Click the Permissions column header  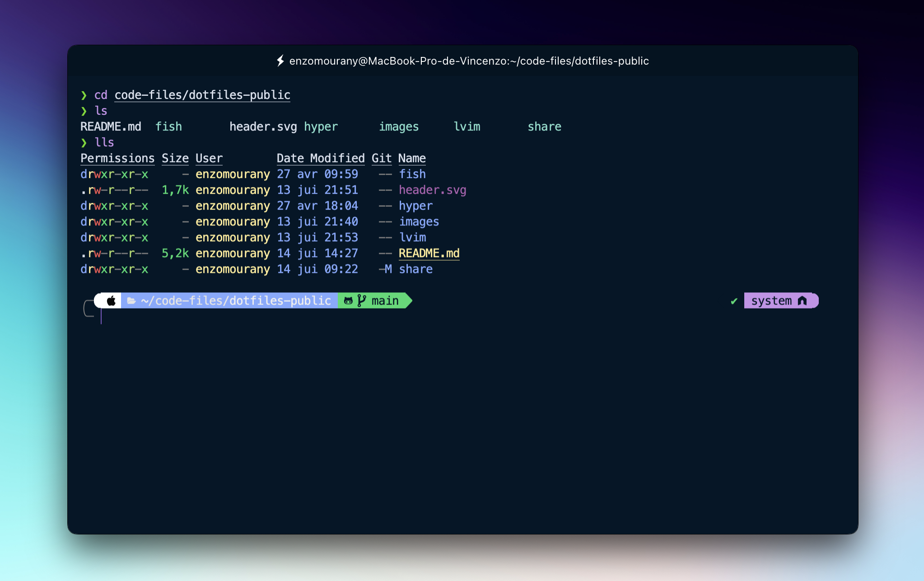tap(117, 158)
